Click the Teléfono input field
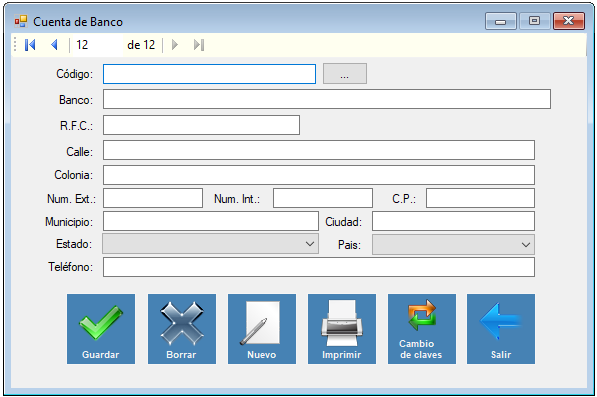This screenshot has height=397, width=597. [319, 267]
